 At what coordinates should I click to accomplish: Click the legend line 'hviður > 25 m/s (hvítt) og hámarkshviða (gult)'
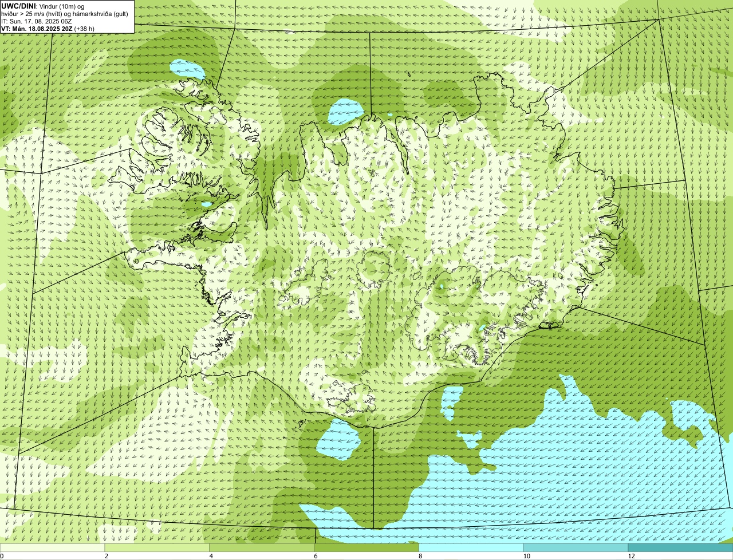pos(64,14)
